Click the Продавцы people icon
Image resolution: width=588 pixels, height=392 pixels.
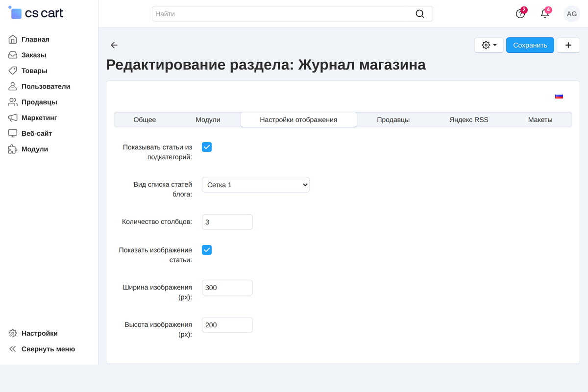[x=13, y=102]
